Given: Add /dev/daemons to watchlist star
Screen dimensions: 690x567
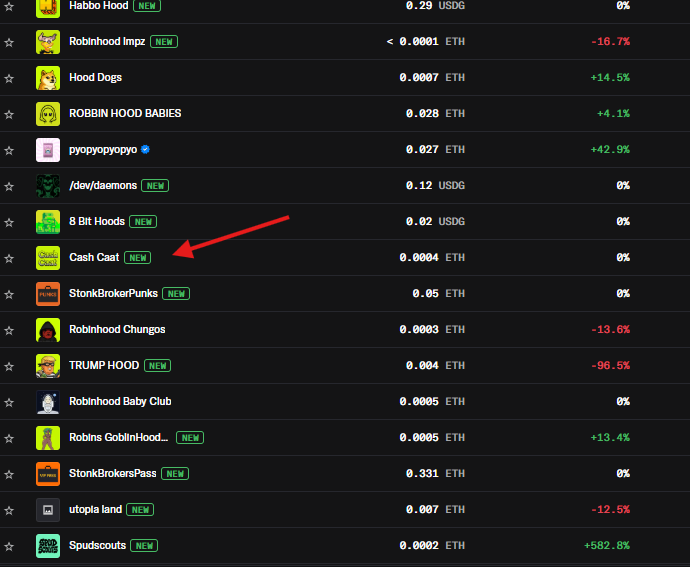Looking at the screenshot, I should [9, 186].
